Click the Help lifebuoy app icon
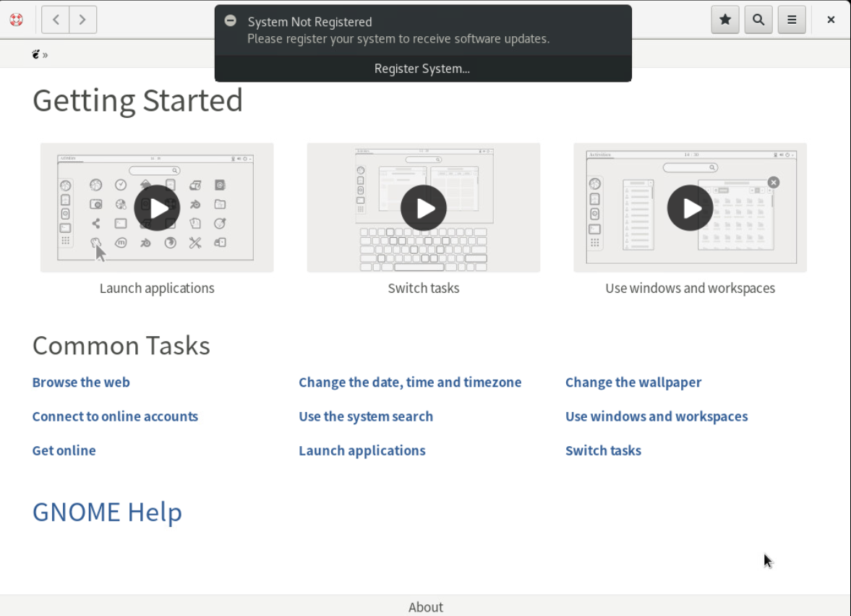The width and height of the screenshot is (851, 616). click(x=16, y=20)
